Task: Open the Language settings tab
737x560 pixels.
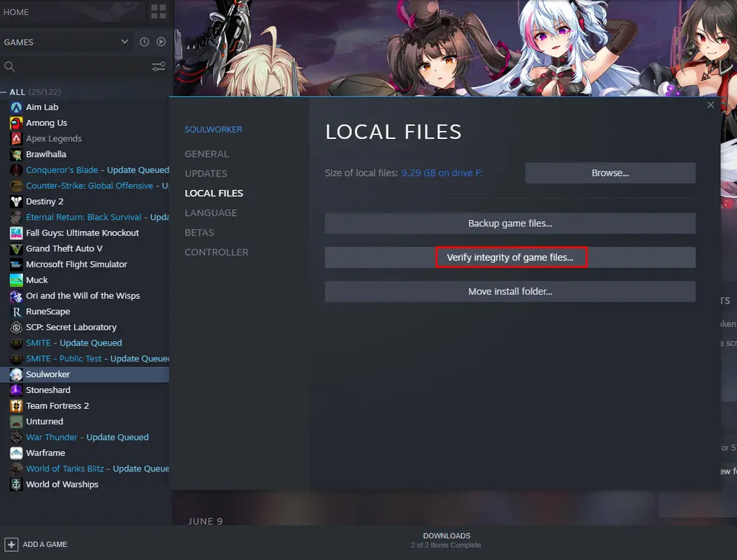Action: pyautogui.click(x=211, y=213)
